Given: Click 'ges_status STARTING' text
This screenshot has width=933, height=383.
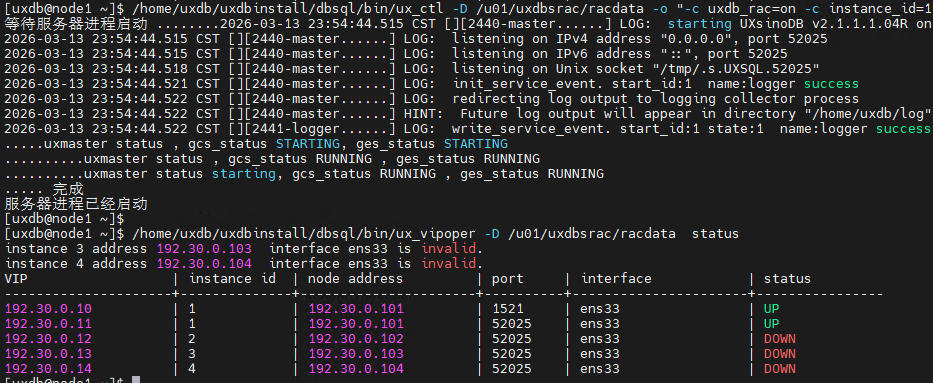Looking at the screenshot, I should [x=432, y=144].
